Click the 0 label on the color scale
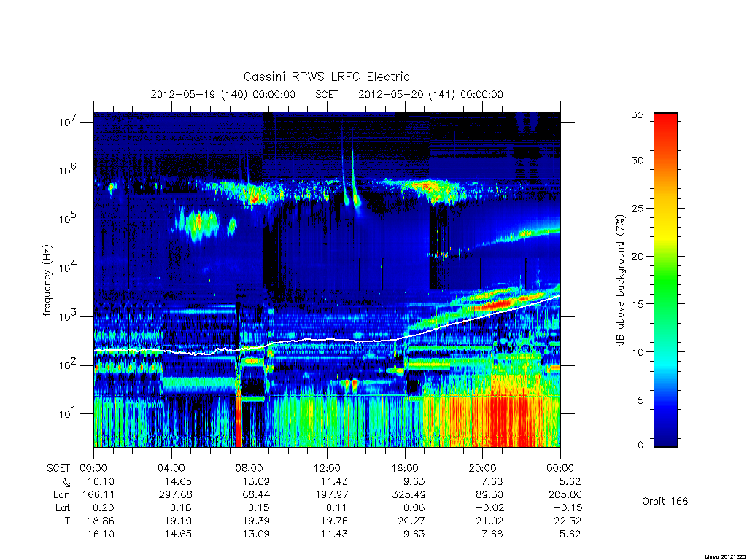 (x=640, y=445)
